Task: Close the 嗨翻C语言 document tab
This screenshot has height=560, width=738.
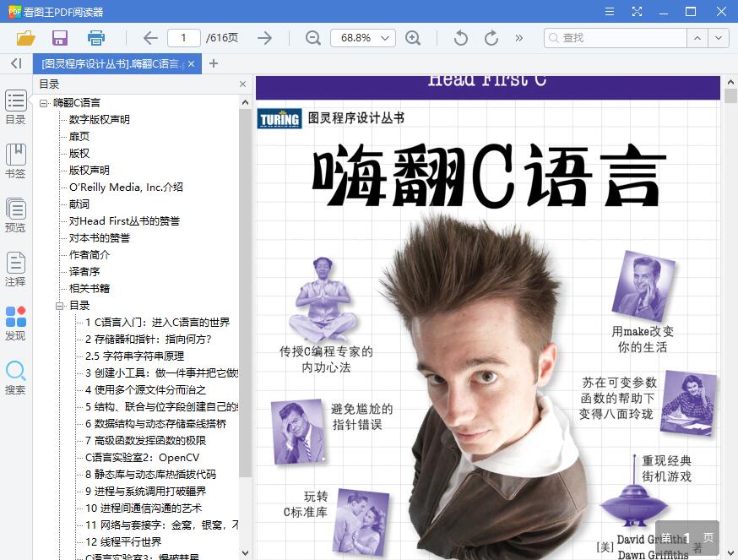Action: (x=191, y=63)
